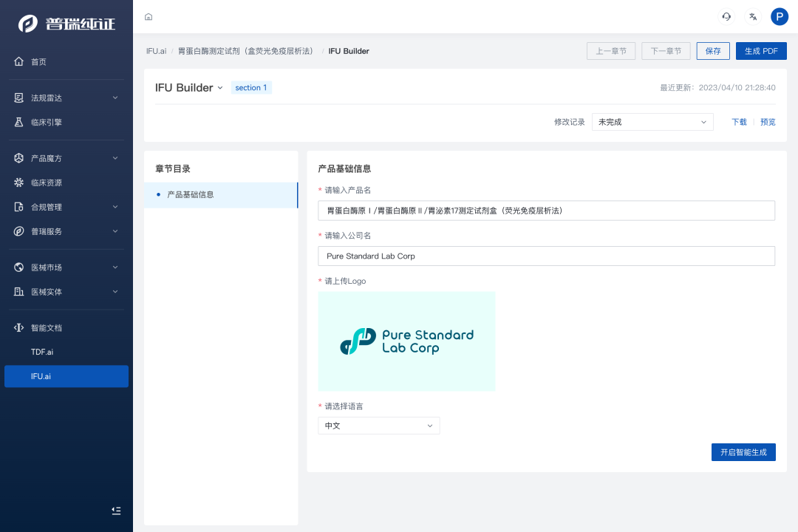Screen dimensions: 798x532
Task: Click the company name input field
Action: pyautogui.click(x=545, y=256)
